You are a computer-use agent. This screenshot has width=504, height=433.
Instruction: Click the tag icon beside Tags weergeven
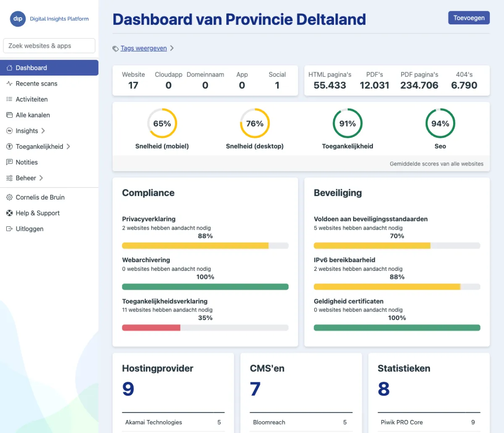click(x=115, y=49)
